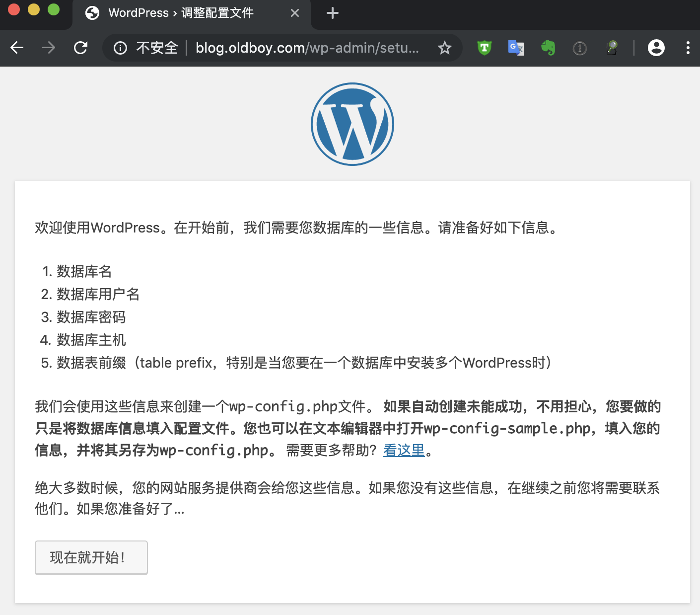Bookmark this page with the star icon
Image resolution: width=700 pixels, height=615 pixels.
(445, 48)
